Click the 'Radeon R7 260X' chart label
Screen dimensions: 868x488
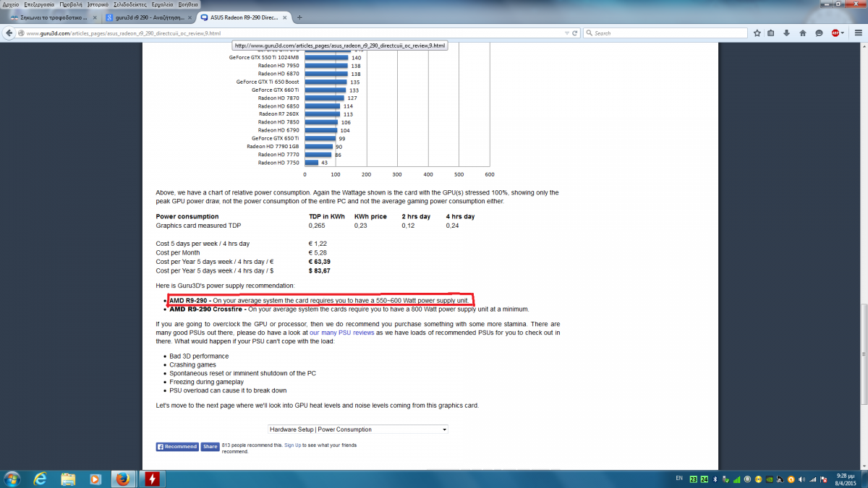(x=279, y=114)
